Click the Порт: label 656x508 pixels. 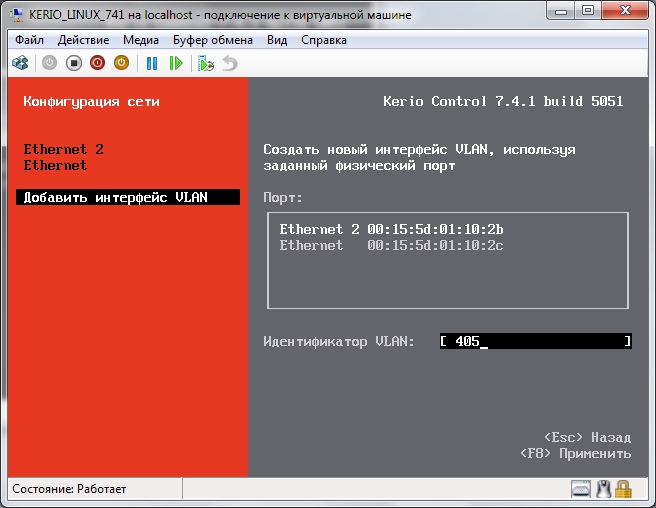click(283, 197)
